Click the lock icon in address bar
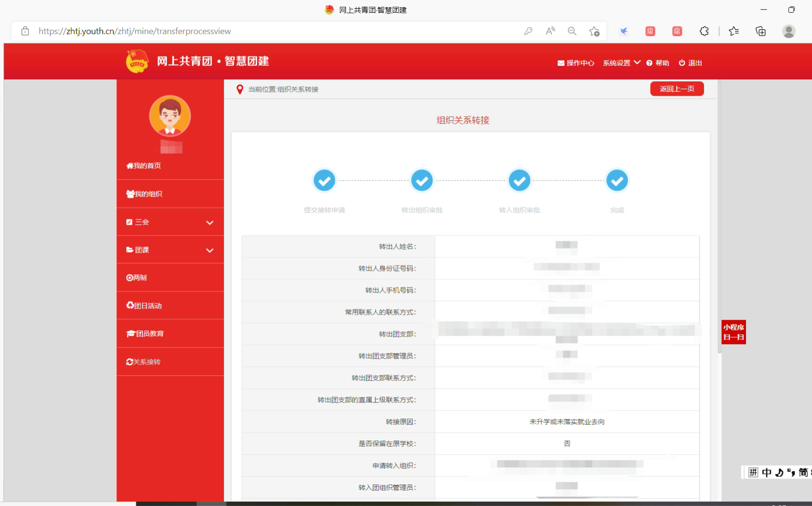812x506 pixels. tap(25, 31)
